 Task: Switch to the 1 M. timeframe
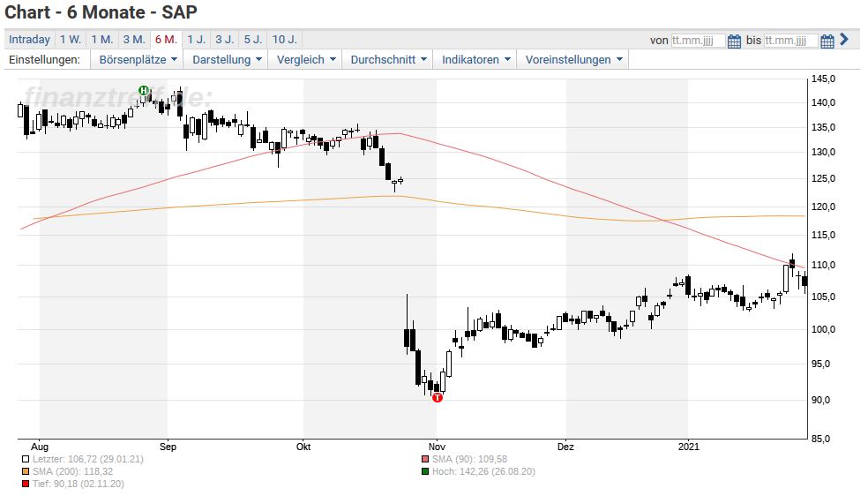[102, 40]
